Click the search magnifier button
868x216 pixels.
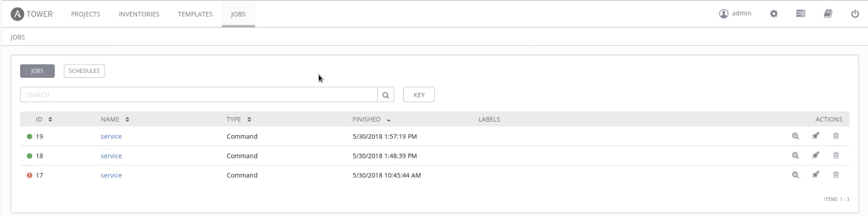pos(386,95)
